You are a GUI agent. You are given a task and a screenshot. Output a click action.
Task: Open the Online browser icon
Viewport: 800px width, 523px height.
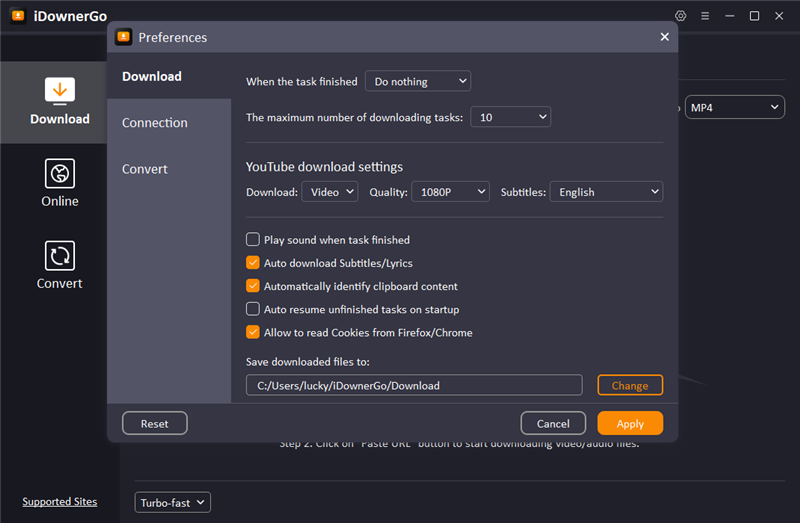(x=60, y=173)
